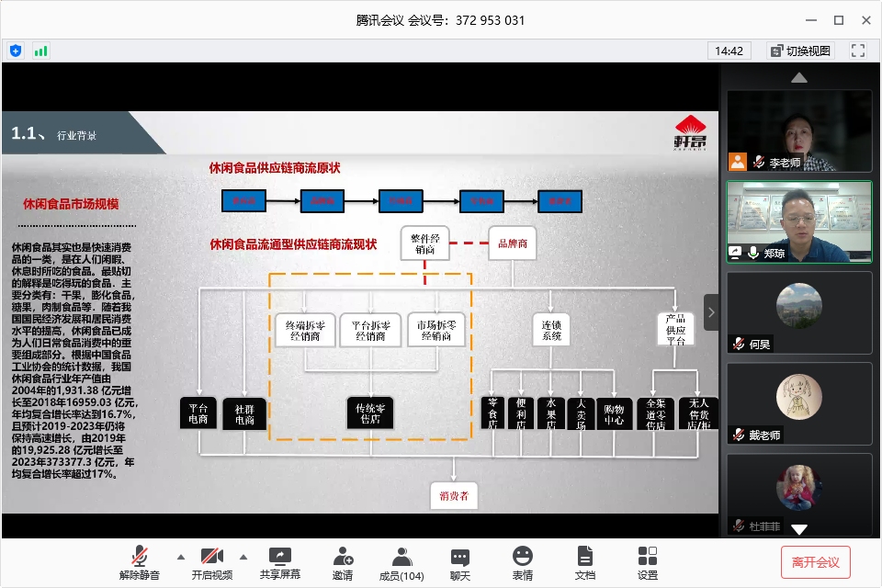
Task: Expand audio options arrow beside 解除静音
Action: (x=180, y=556)
